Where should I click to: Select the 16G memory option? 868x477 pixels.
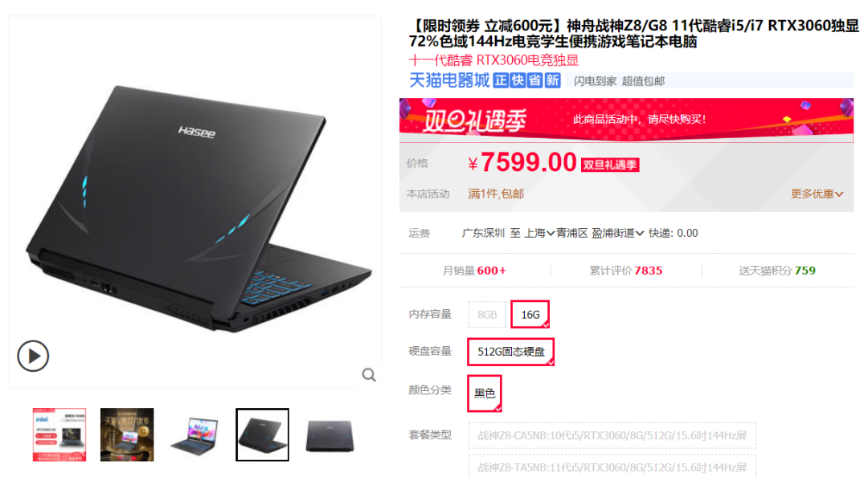pos(530,314)
